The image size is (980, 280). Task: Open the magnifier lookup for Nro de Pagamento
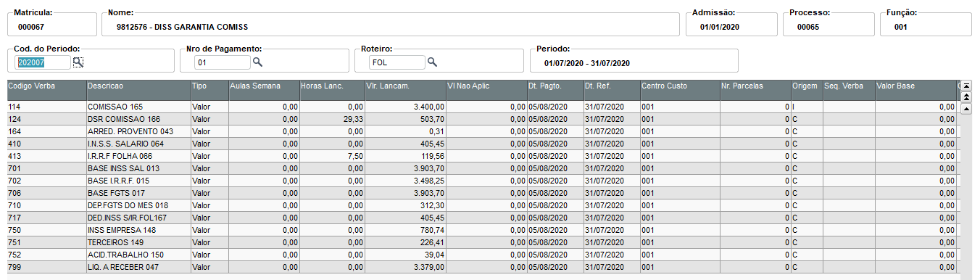click(x=257, y=62)
